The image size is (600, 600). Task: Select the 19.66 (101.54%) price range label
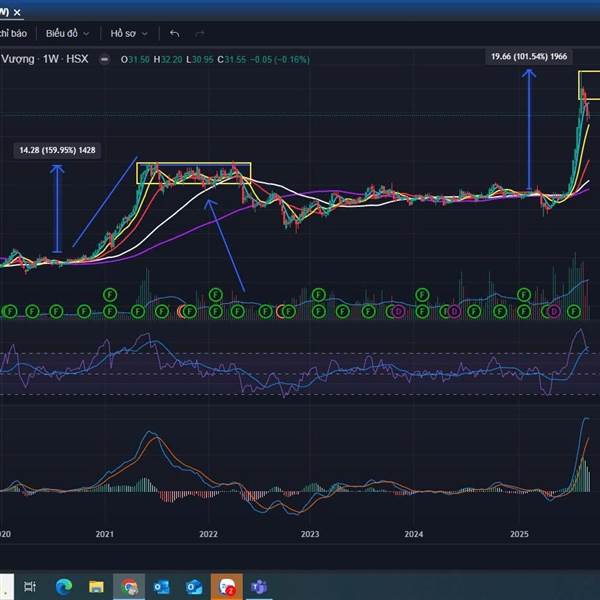528,56
